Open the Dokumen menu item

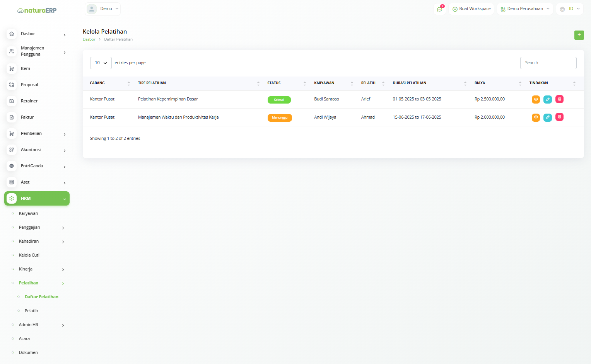click(x=28, y=352)
